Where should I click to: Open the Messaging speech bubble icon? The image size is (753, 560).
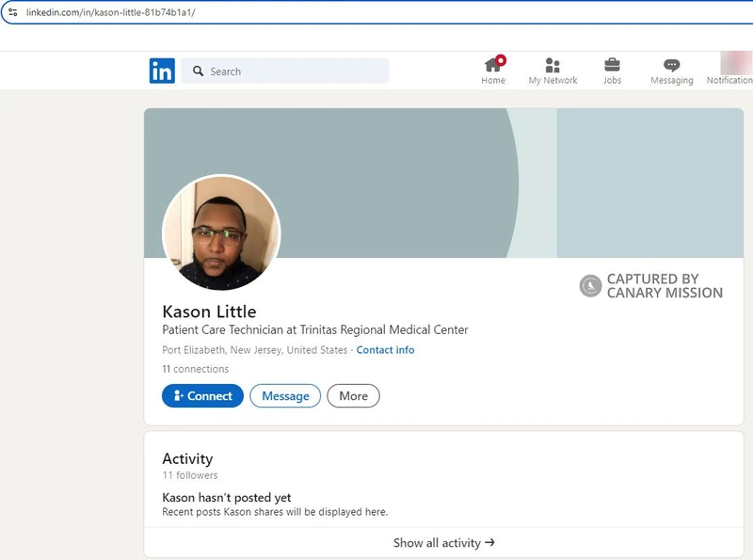671,64
